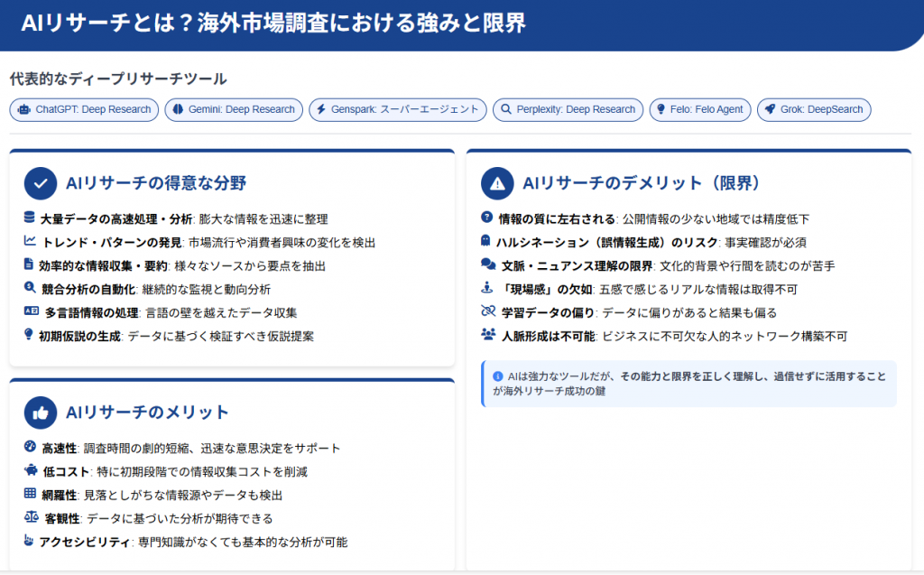924x575 pixels.
Task: Click the text 膨大な情報を迅速に整理
Action: [263, 219]
